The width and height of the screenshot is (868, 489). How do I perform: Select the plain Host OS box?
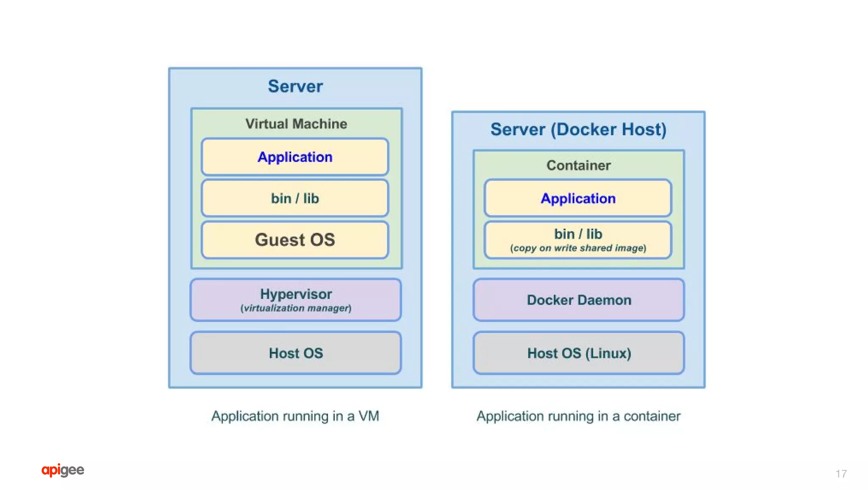[x=296, y=353]
